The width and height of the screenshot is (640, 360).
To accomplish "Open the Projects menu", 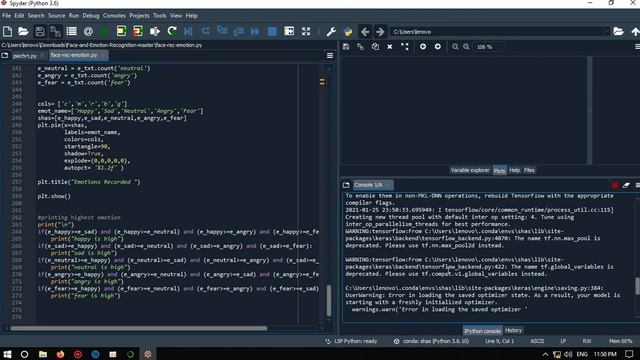I will 139,16.
